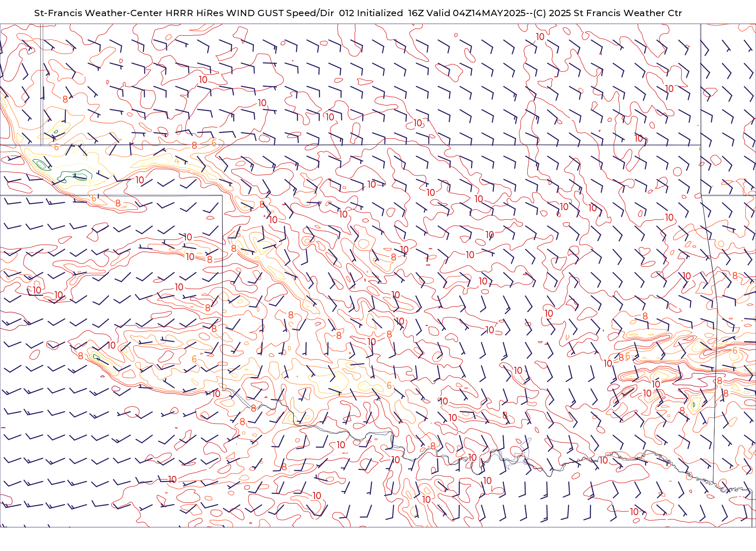Click the HRRR HiRes WIND GUST map title
Screen dimensions: 756x551
tap(358, 13)
